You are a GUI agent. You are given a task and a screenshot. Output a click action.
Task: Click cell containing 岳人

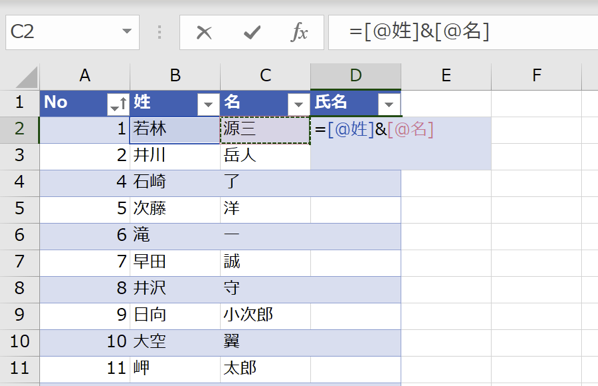(265, 156)
